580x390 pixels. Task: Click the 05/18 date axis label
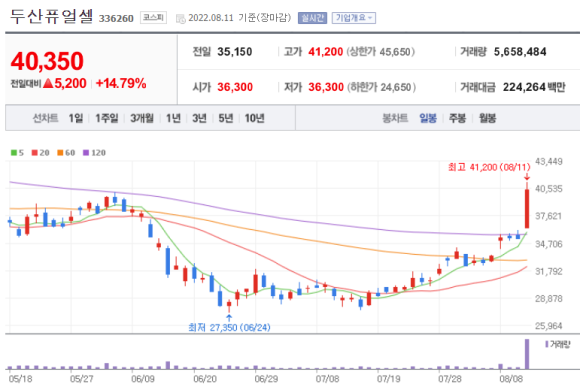[x=20, y=379]
